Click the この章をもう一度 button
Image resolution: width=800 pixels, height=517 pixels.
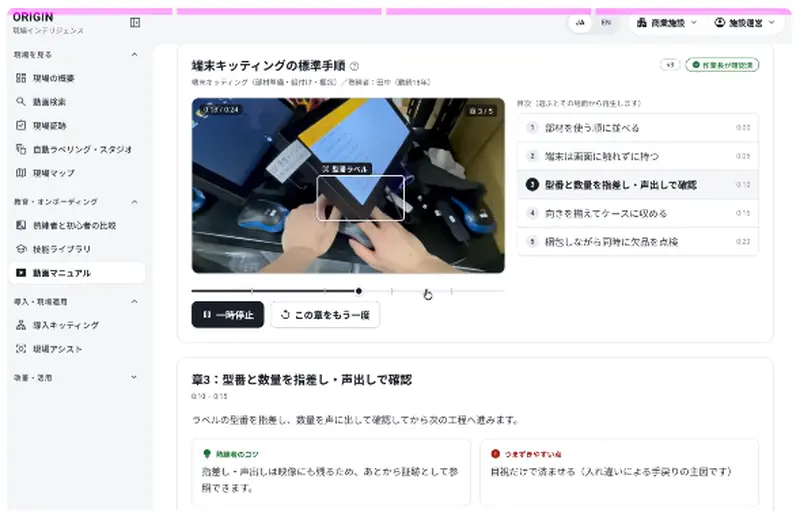tap(325, 315)
